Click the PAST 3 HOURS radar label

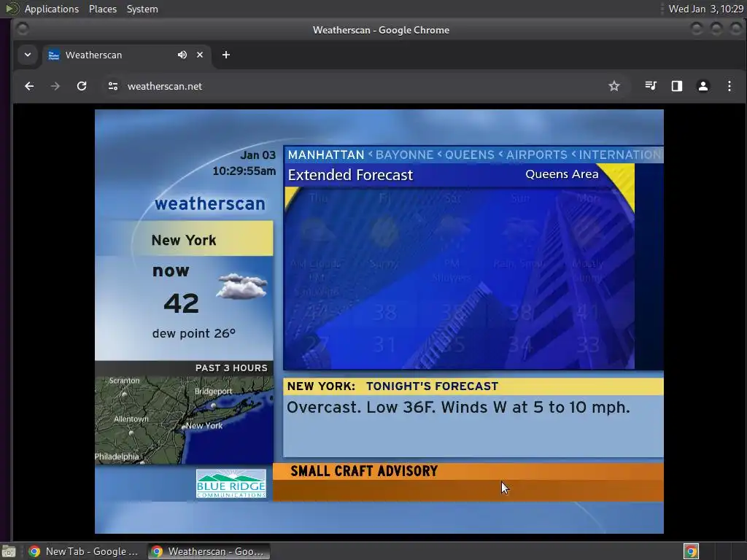(231, 367)
